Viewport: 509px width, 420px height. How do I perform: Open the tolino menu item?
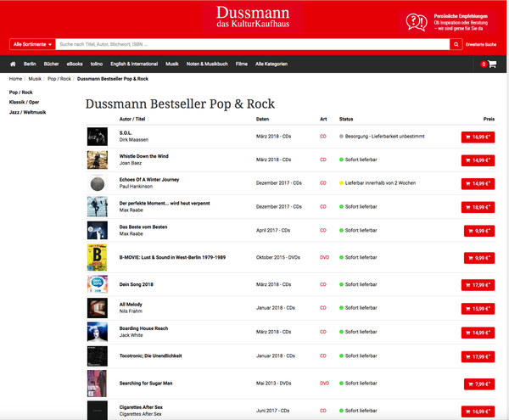click(97, 64)
